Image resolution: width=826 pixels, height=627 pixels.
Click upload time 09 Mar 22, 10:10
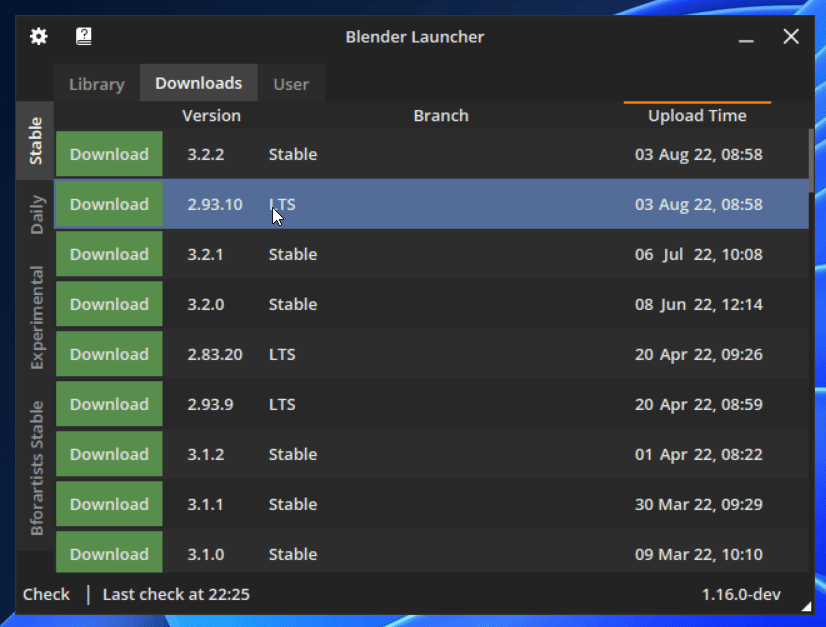[699, 554]
